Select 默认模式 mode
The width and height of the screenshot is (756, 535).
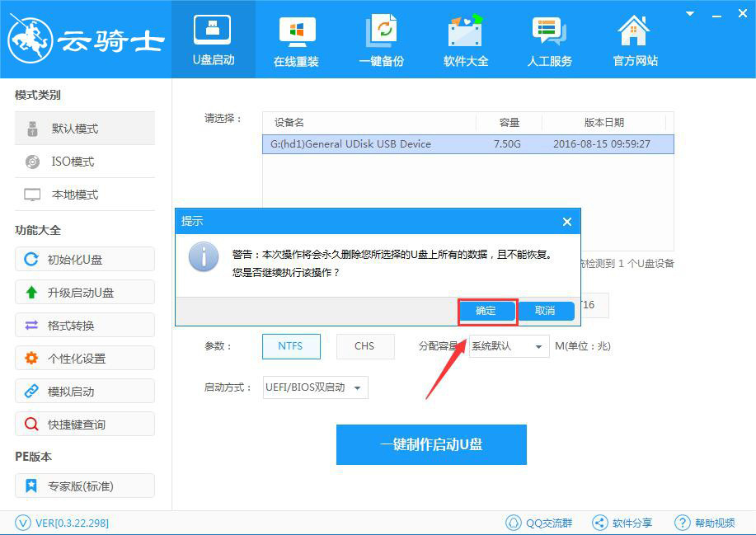click(85, 129)
